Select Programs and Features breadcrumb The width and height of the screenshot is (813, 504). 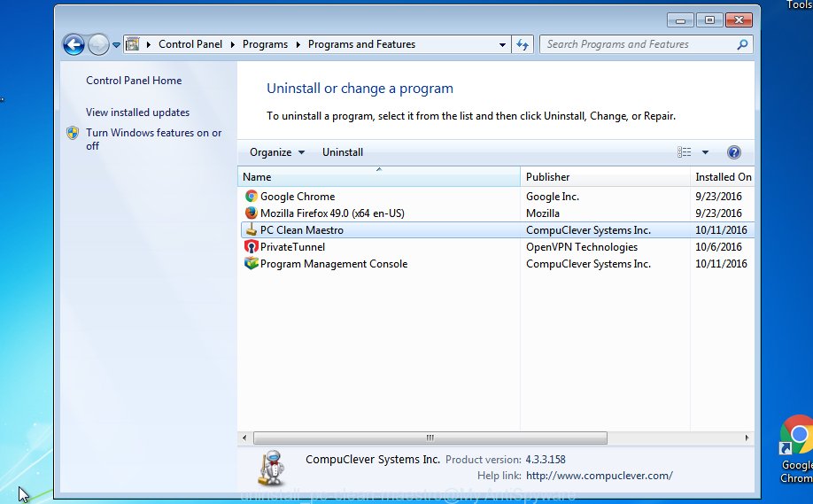coord(361,44)
